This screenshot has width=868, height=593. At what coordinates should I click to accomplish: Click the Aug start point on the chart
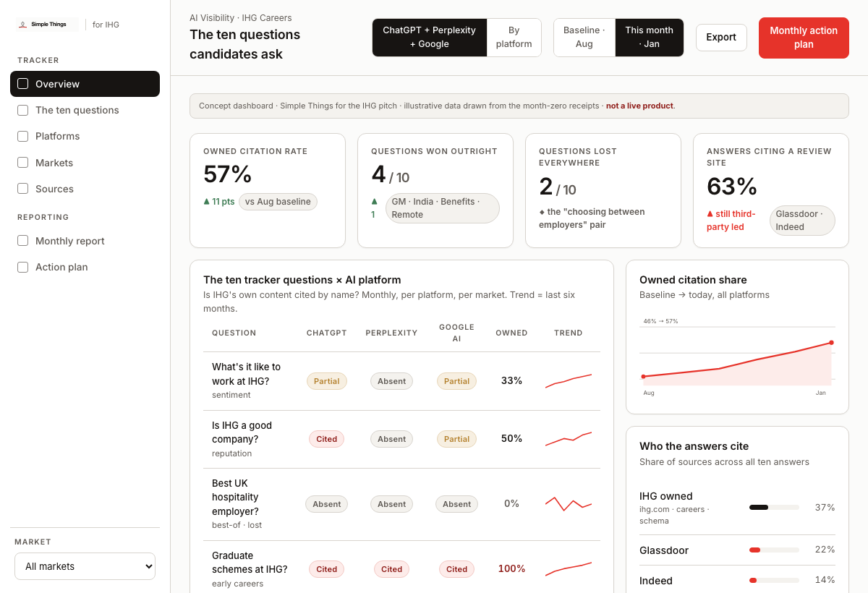point(643,377)
